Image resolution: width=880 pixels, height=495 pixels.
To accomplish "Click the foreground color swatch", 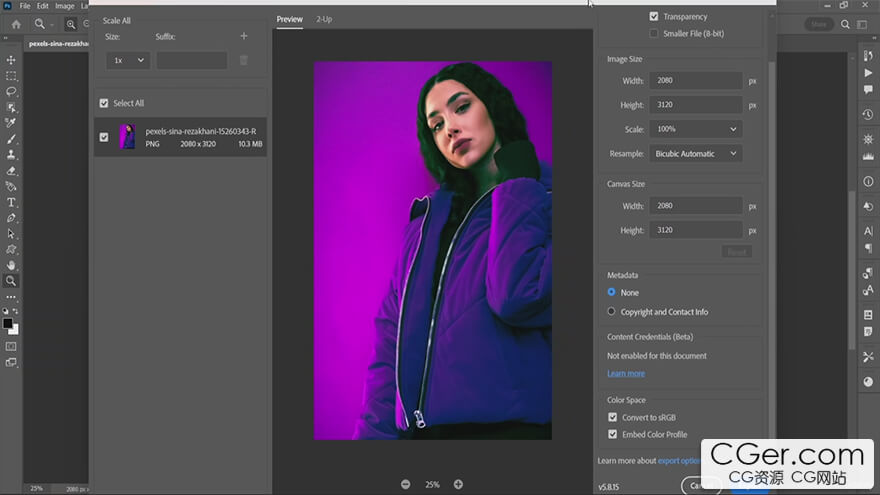I will point(7,323).
